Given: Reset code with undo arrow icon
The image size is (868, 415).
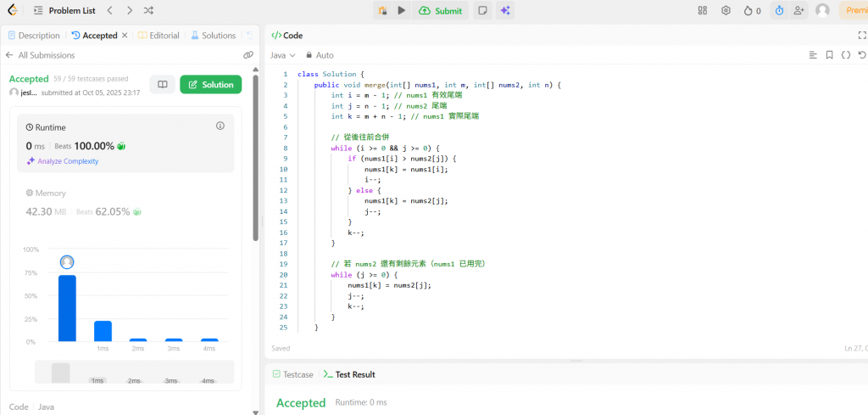Looking at the screenshot, I should (x=862, y=55).
